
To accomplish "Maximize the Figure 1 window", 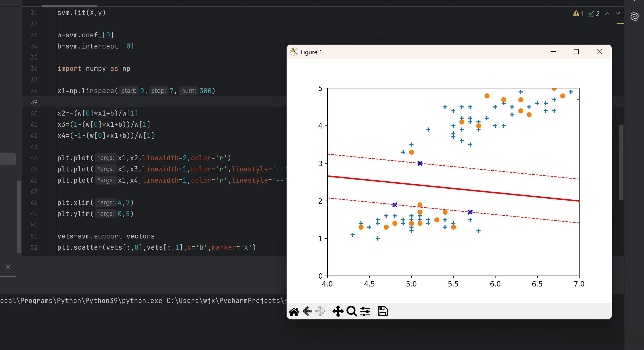I will click(x=576, y=52).
